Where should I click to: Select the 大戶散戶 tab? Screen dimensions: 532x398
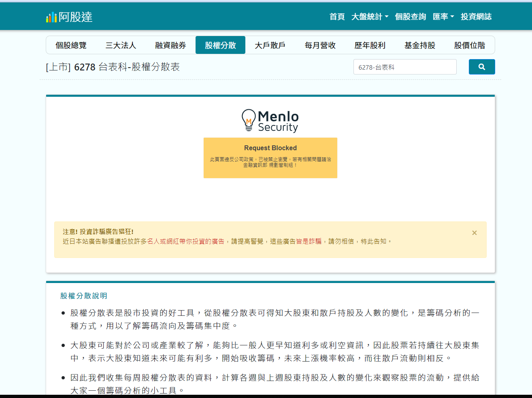point(270,45)
